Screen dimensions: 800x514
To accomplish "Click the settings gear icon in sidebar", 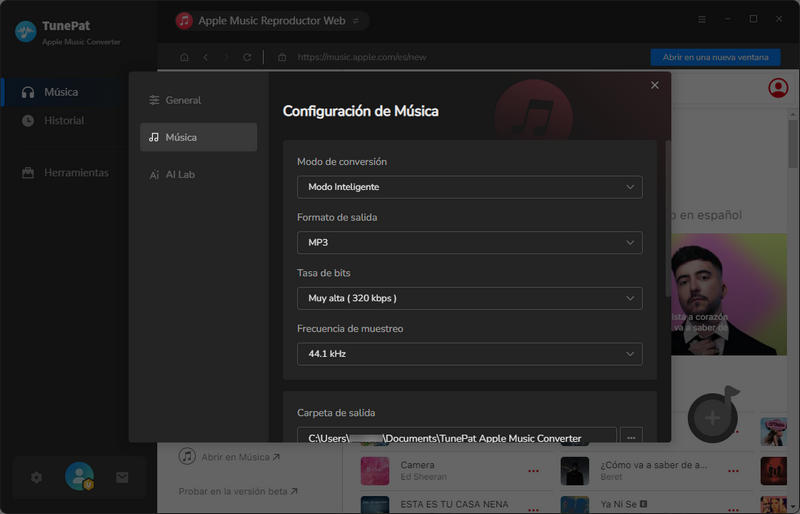I will pyautogui.click(x=37, y=478).
